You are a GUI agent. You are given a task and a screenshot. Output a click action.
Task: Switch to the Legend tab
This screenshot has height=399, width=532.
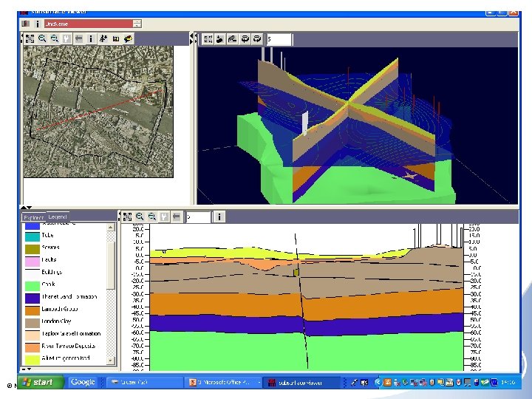pyautogui.click(x=58, y=217)
